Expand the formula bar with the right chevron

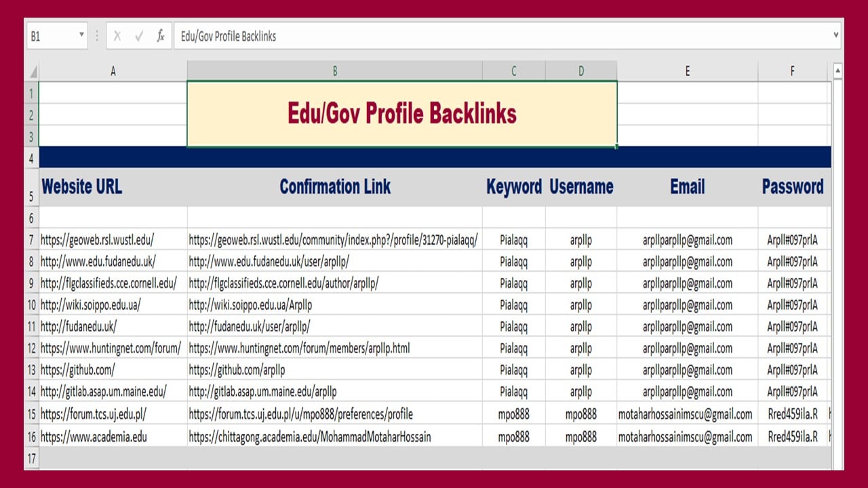835,36
